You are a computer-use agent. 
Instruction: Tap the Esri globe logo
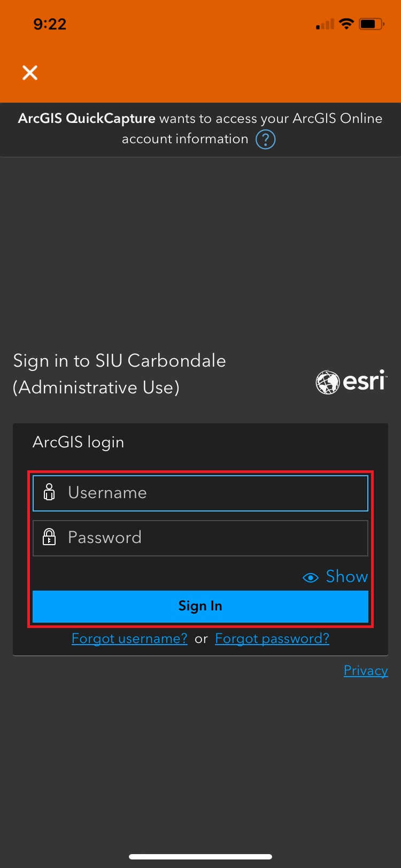pos(327,383)
